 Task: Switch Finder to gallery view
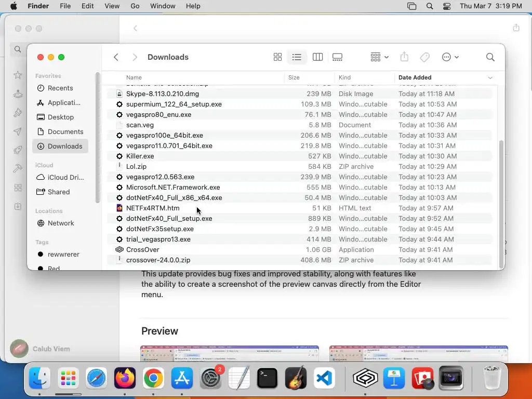[x=337, y=57]
